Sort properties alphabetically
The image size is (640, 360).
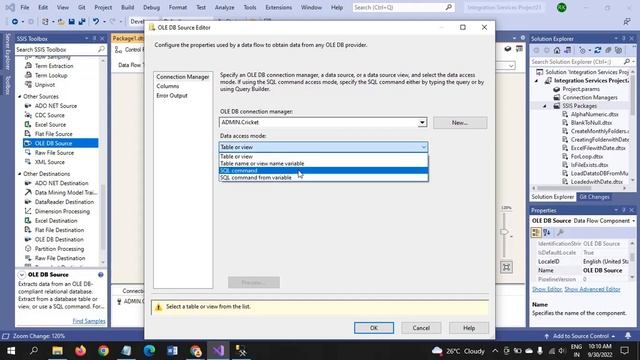click(547, 232)
